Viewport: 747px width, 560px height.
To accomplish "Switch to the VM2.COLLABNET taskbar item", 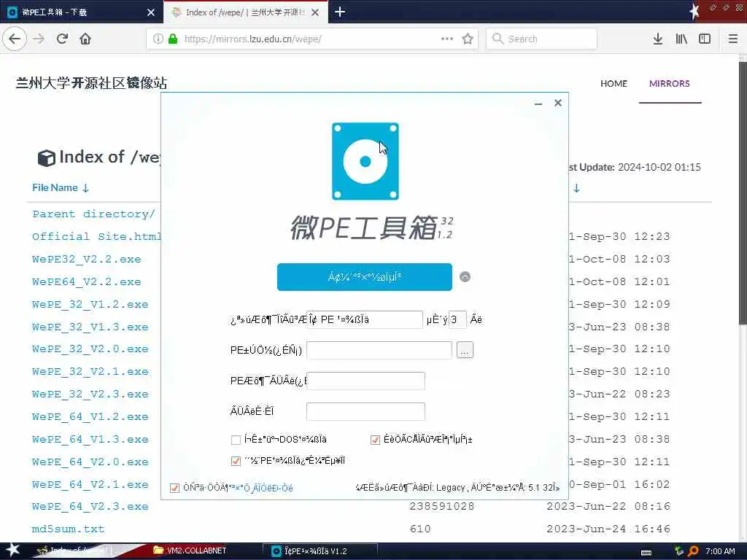I will coord(190,551).
